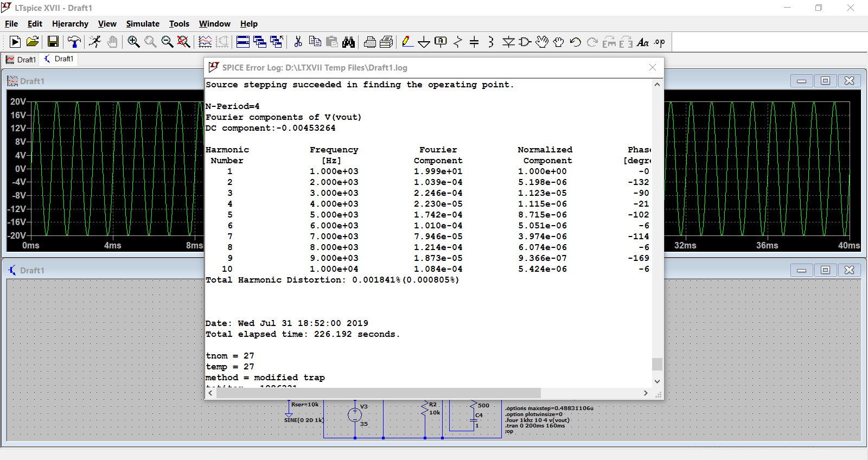The height and width of the screenshot is (460, 868).
Task: Open the Edit menu
Action: (x=35, y=24)
